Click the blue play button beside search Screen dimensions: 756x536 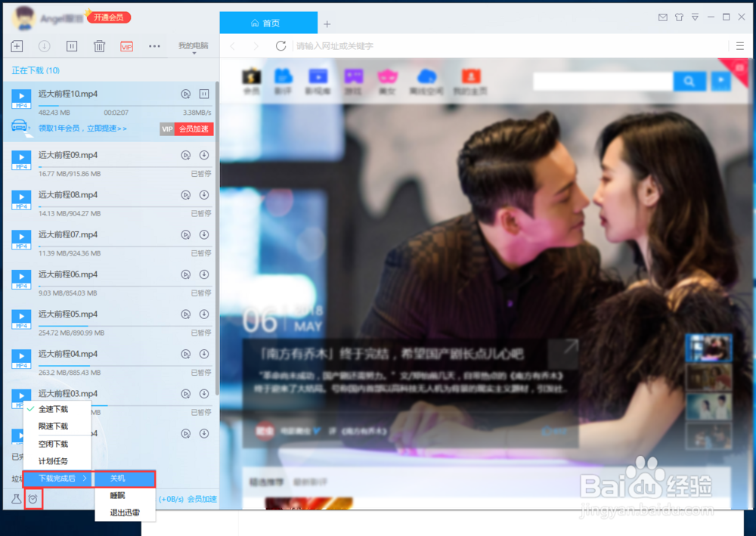coord(721,81)
